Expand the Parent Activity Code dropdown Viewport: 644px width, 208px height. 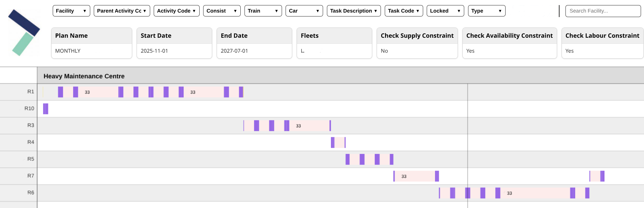[122, 11]
